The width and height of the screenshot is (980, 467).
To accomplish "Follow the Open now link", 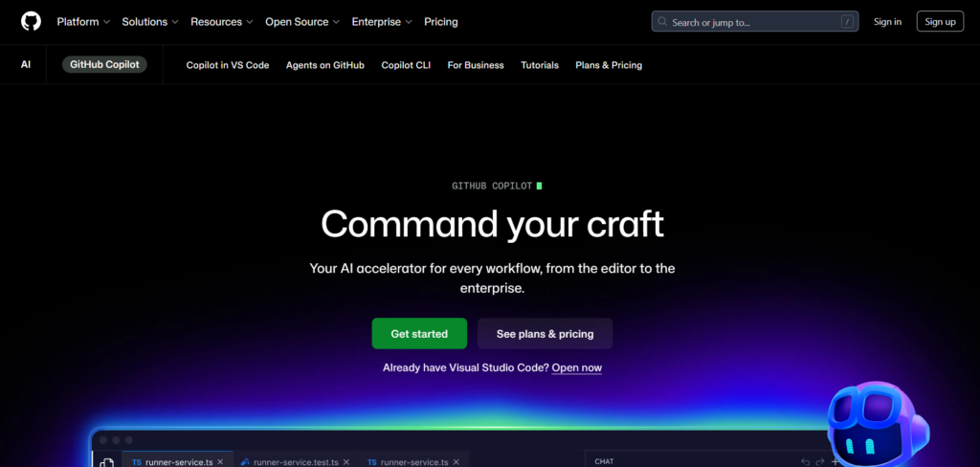I will [577, 367].
